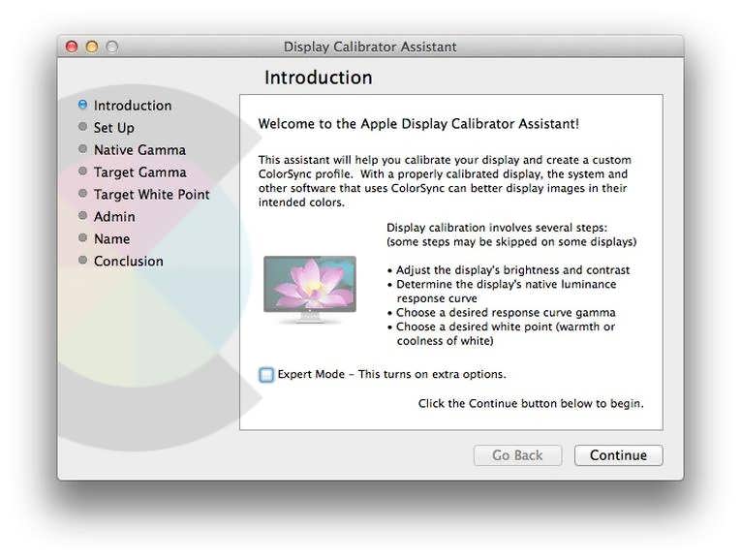Click the greyed-out Go Back button
The width and height of the screenshot is (741, 560).
pyautogui.click(x=518, y=455)
